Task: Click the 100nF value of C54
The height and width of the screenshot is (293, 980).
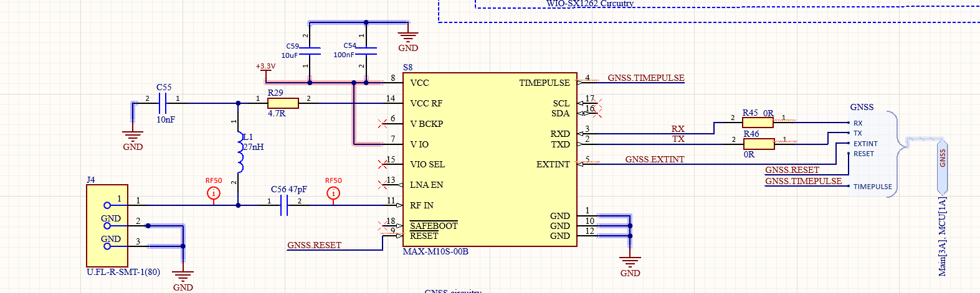Action: pyautogui.click(x=344, y=55)
